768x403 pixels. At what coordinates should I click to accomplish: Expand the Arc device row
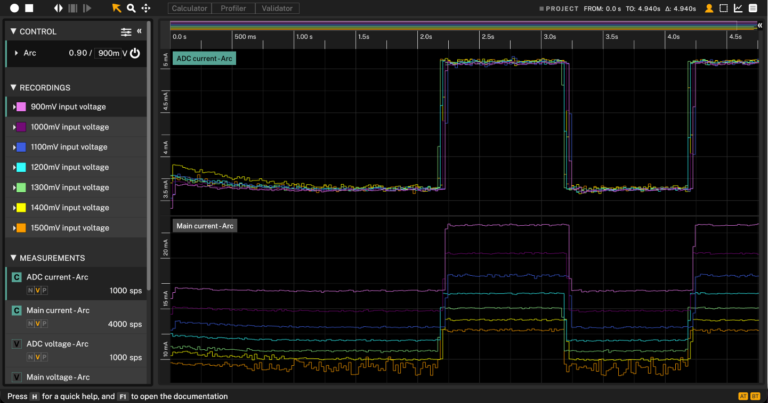pos(16,53)
